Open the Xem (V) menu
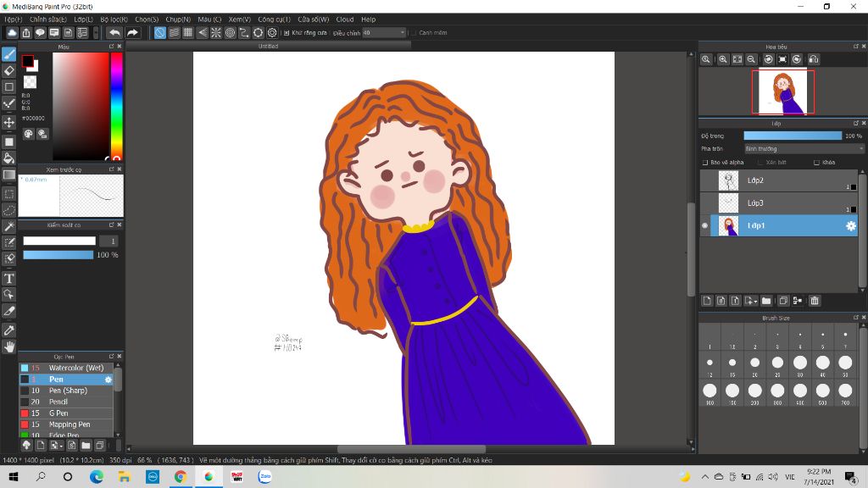 (240, 19)
